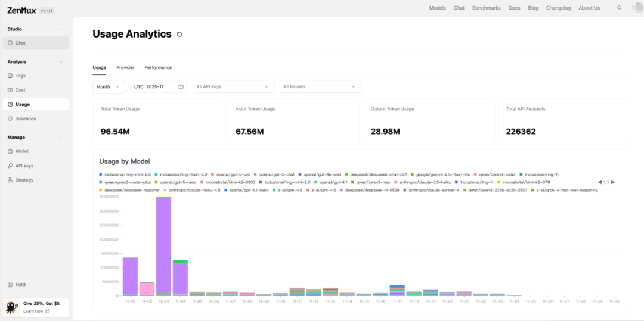Click the Total API Requests value 226362

click(521, 132)
